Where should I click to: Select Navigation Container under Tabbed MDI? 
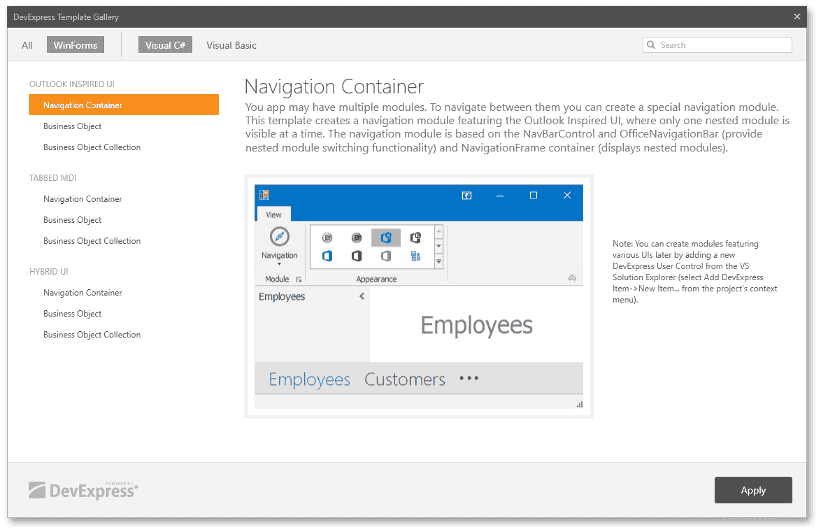(83, 199)
